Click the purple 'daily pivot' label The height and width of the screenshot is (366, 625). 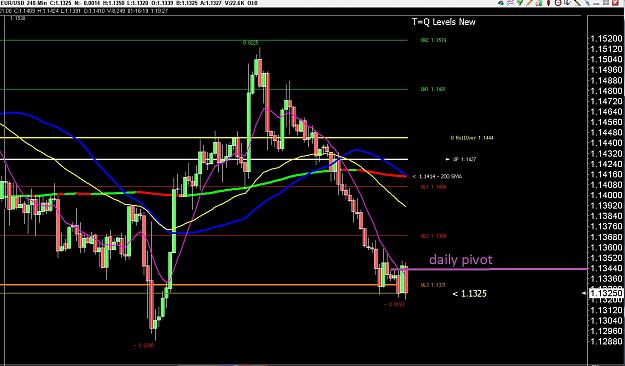click(x=461, y=260)
